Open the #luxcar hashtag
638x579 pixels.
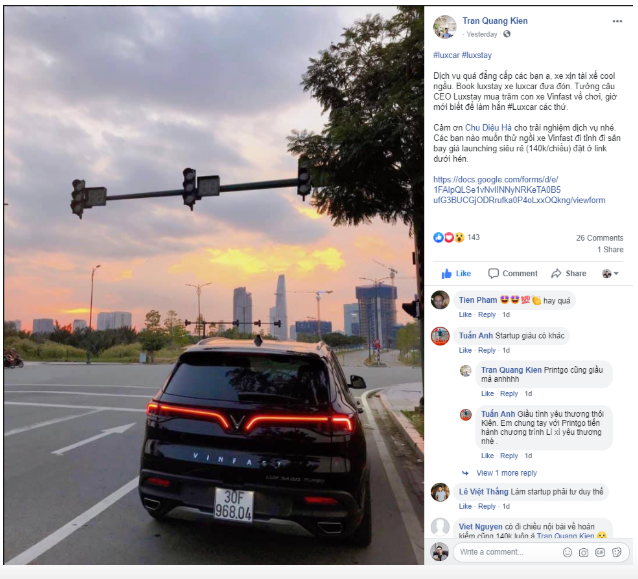446,55
